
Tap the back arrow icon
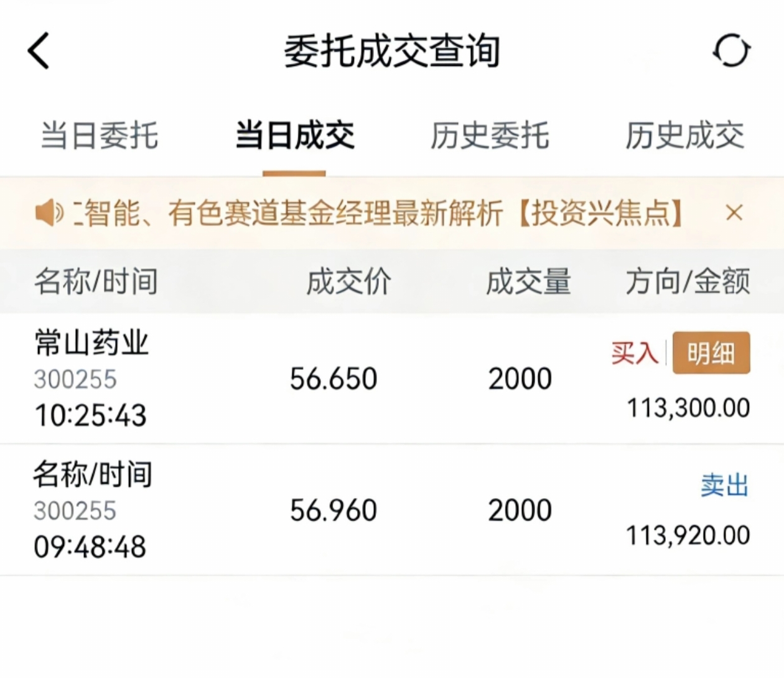coord(39,51)
